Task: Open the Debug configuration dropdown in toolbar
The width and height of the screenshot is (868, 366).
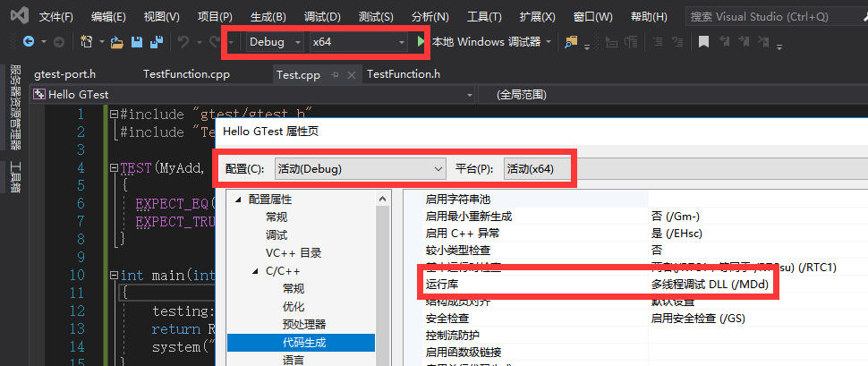Action: point(275,41)
